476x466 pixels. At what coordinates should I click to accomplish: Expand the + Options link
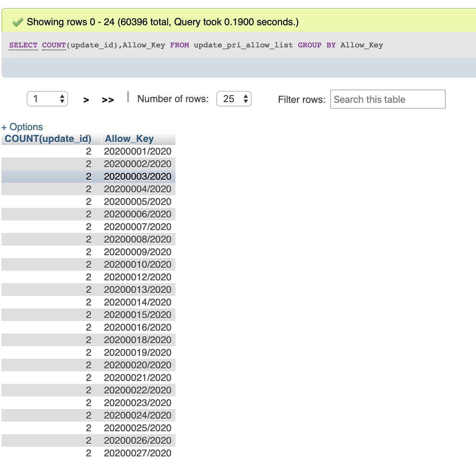[22, 127]
